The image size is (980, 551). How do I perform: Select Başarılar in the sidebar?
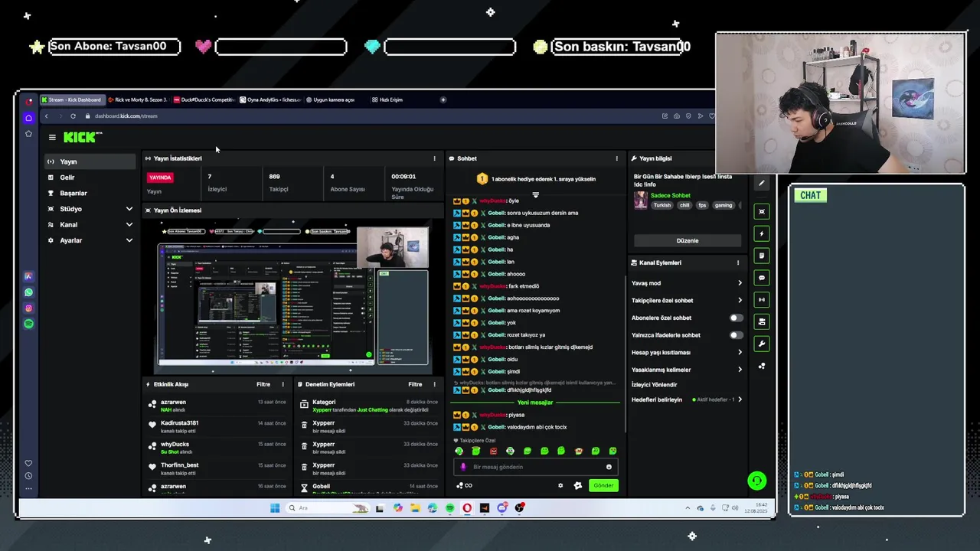(x=90, y=193)
